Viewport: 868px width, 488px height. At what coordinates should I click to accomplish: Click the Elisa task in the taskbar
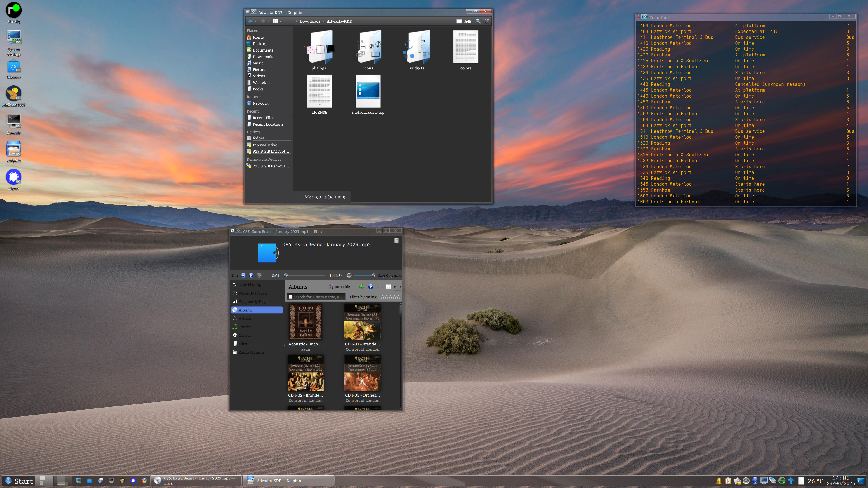[196, 481]
